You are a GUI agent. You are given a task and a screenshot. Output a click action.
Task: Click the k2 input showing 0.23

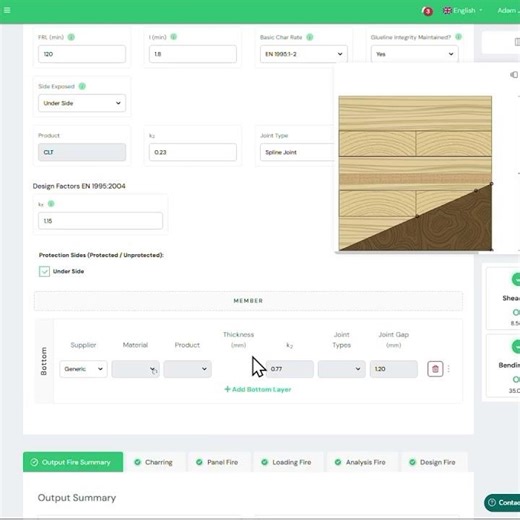(193, 152)
